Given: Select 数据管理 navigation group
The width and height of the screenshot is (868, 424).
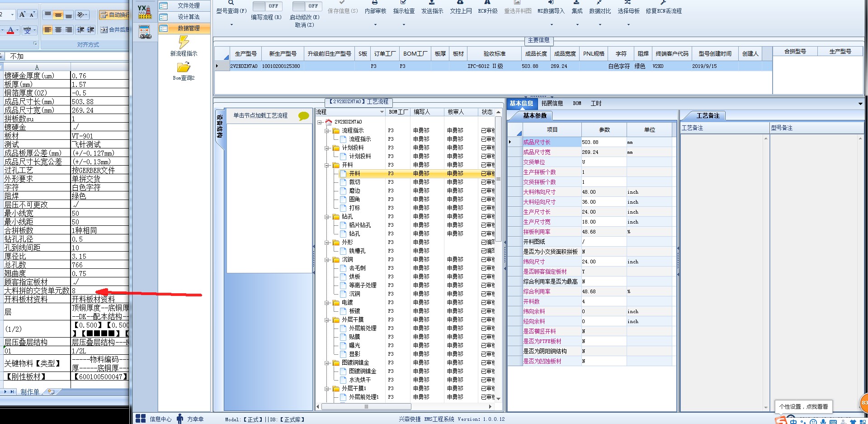Looking at the screenshot, I should tap(184, 28).
